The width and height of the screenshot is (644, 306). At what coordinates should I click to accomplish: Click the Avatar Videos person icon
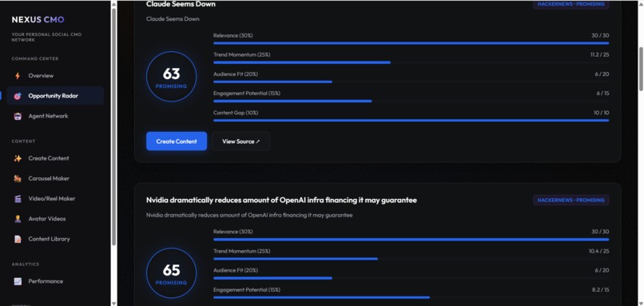pos(18,219)
